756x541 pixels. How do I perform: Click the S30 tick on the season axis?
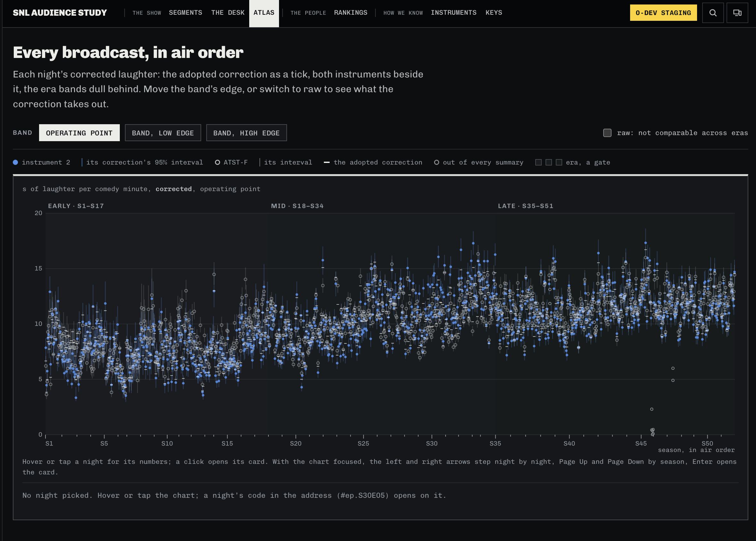432,436
